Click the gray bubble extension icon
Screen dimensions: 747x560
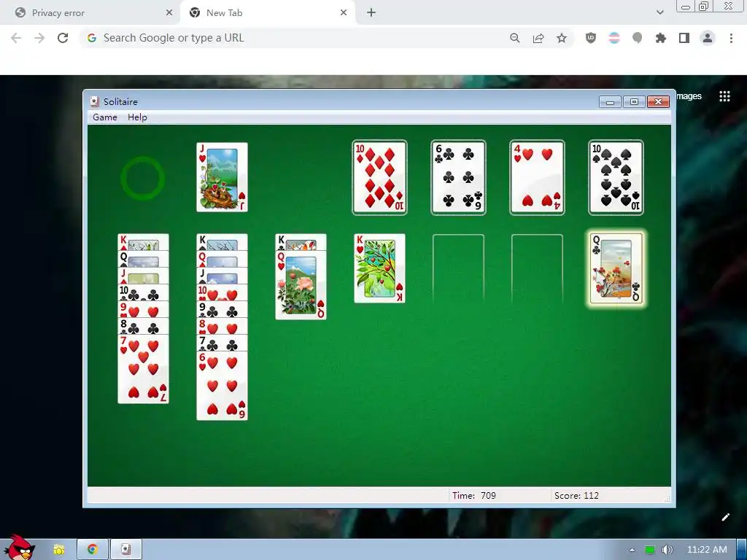(x=637, y=38)
